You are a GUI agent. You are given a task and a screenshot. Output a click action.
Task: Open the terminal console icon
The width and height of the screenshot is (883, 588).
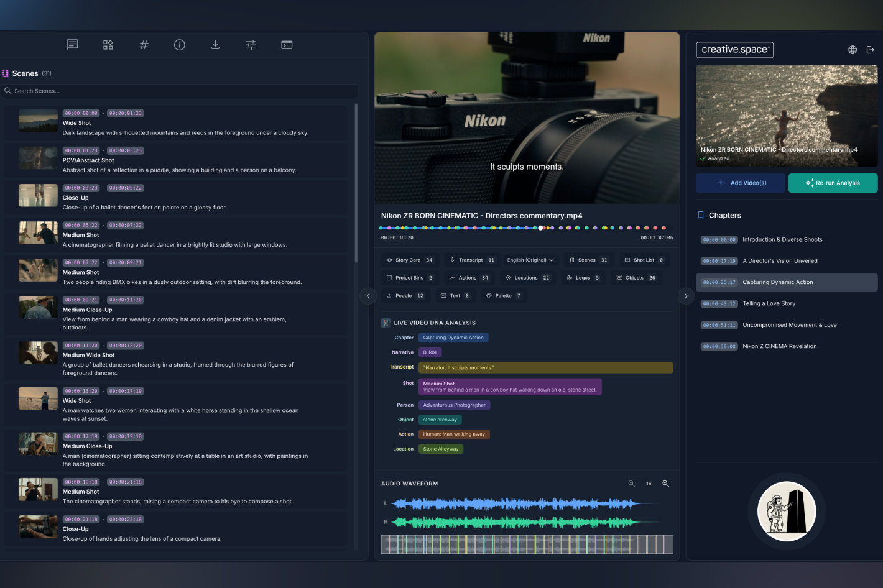point(287,45)
